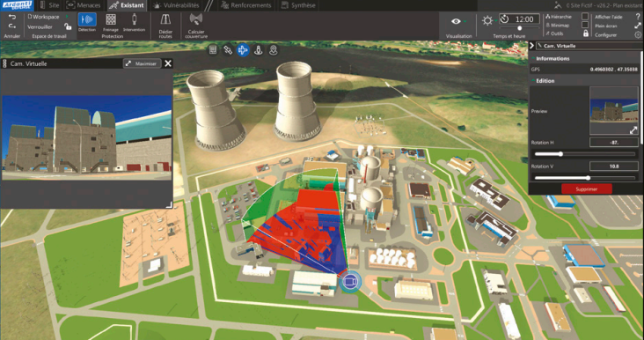Click the padlock icon beside Outils
This screenshot has width=644, height=340.
coord(586,33)
